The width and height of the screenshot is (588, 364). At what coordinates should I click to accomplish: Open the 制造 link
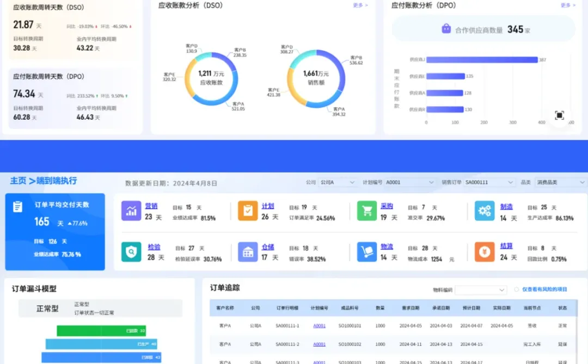[x=506, y=206]
